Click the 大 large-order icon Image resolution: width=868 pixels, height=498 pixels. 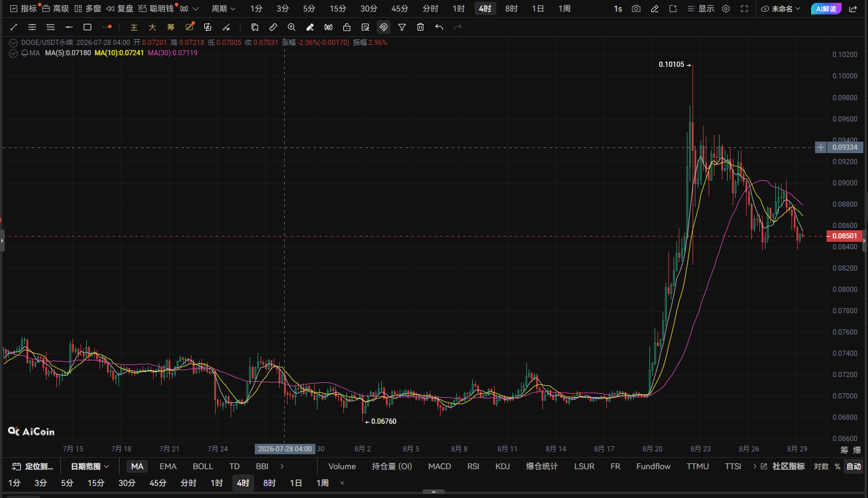152,27
